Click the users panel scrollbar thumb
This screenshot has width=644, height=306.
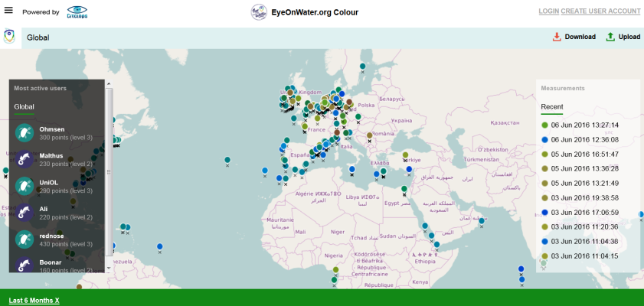[109, 171]
